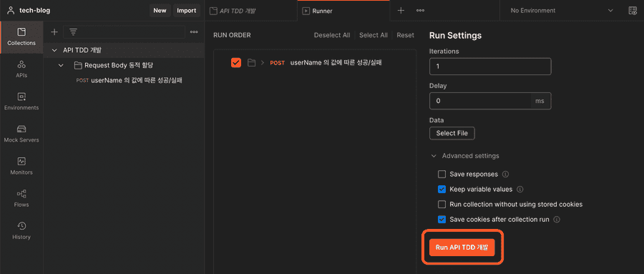This screenshot has width=644, height=274.
Task: Open the environment quick look icon
Action: pyautogui.click(x=633, y=11)
